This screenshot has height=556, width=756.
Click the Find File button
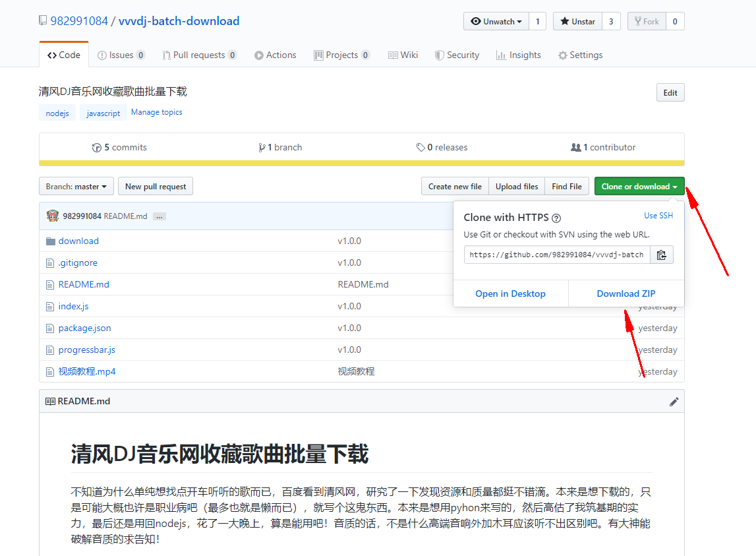coord(567,186)
